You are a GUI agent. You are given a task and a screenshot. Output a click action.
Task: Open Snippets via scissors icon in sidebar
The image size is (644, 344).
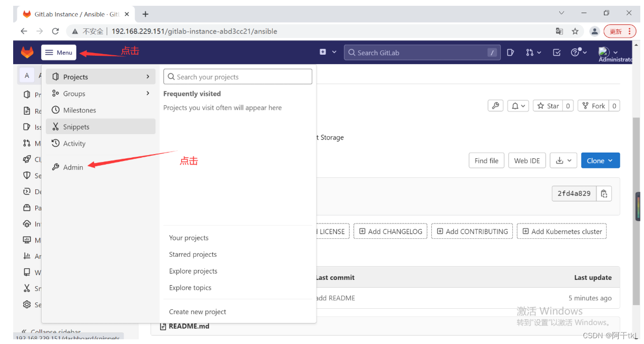27,288
